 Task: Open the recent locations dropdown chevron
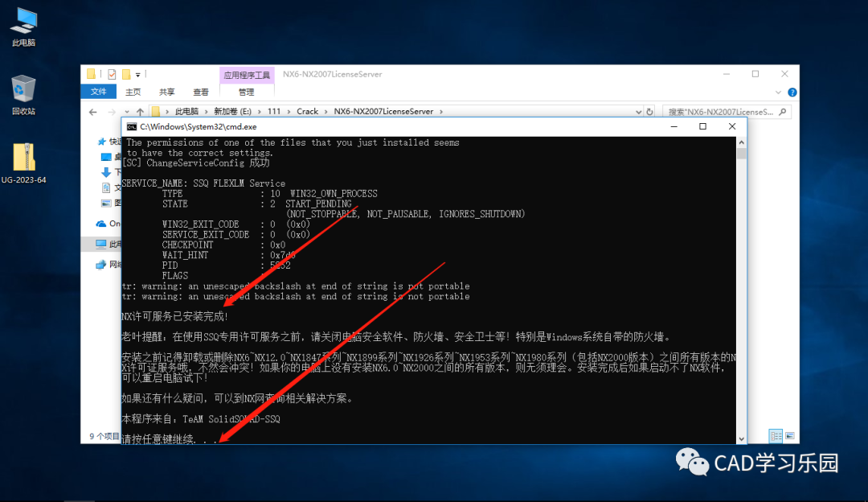click(127, 112)
